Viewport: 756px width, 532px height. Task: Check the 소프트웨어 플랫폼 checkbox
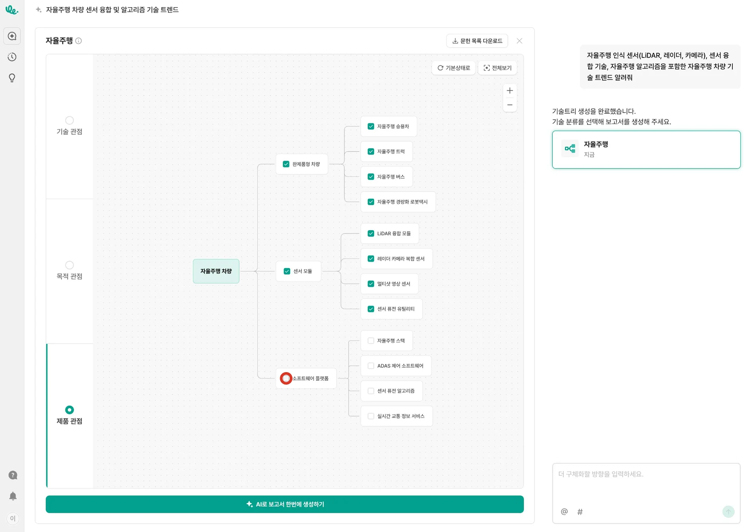[x=286, y=378]
